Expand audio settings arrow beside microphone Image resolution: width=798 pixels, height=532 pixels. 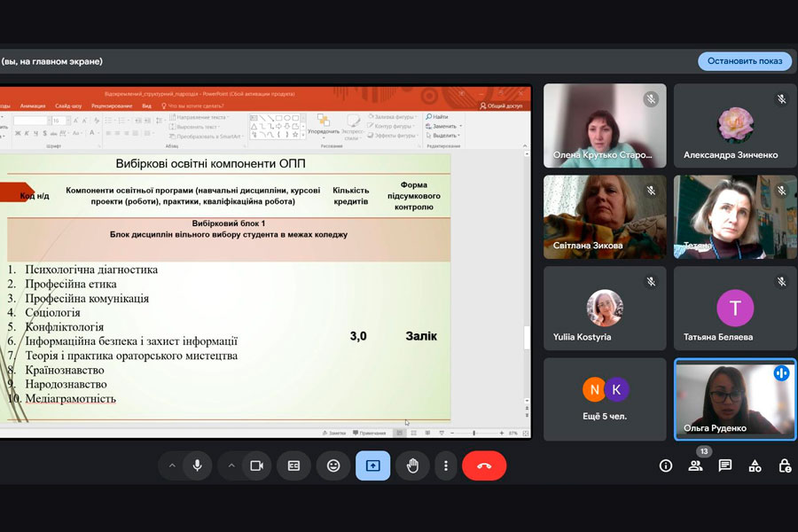(172, 465)
